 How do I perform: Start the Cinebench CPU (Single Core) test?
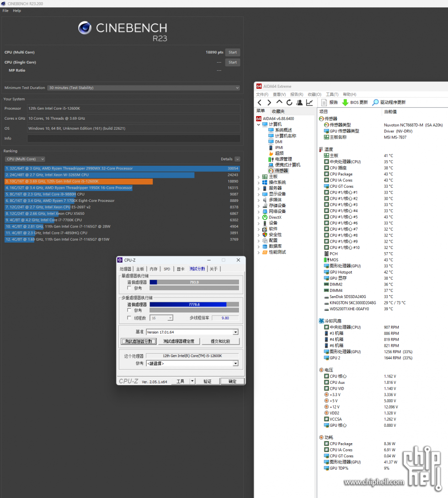(233, 62)
